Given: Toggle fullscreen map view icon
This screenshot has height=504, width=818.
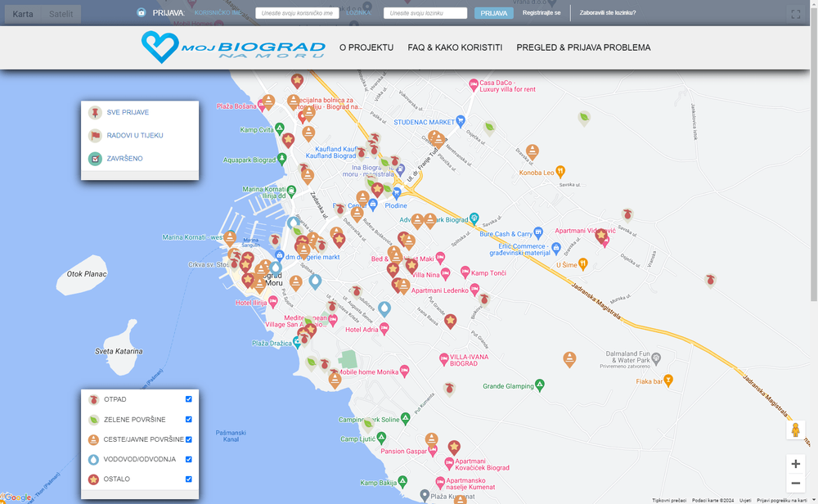Looking at the screenshot, I should [x=796, y=14].
